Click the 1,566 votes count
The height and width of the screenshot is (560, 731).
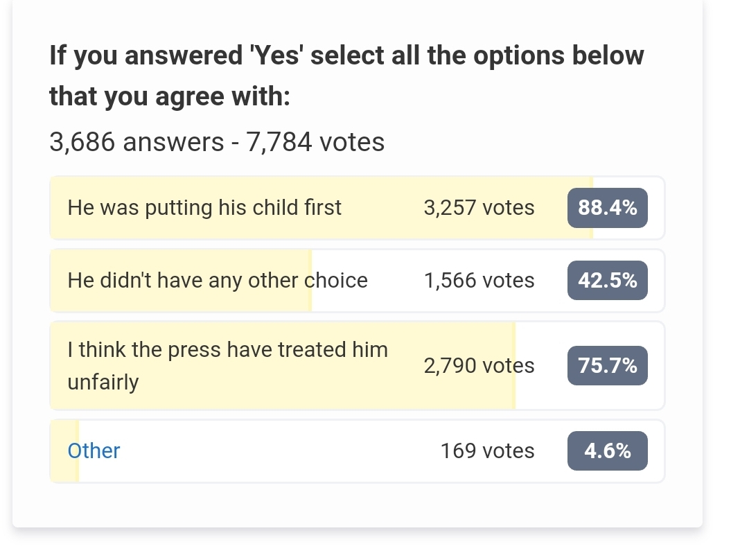[x=479, y=280]
